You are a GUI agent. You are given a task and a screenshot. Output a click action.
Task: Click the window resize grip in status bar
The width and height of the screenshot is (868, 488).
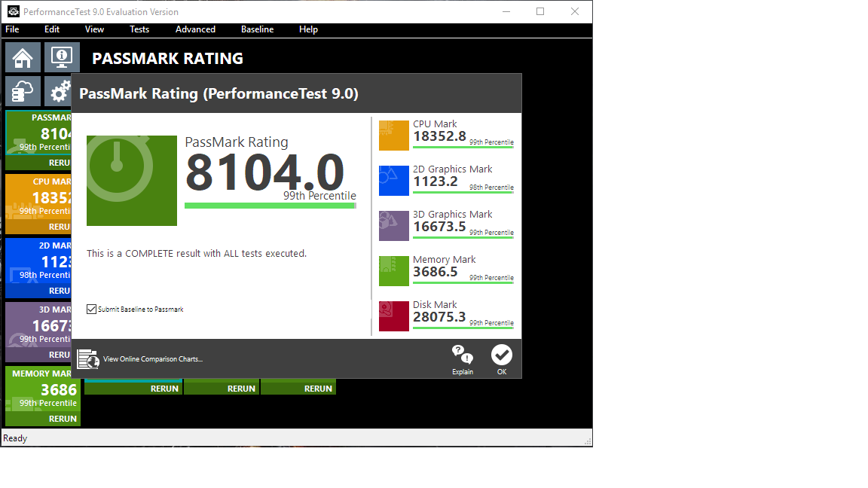(x=588, y=441)
